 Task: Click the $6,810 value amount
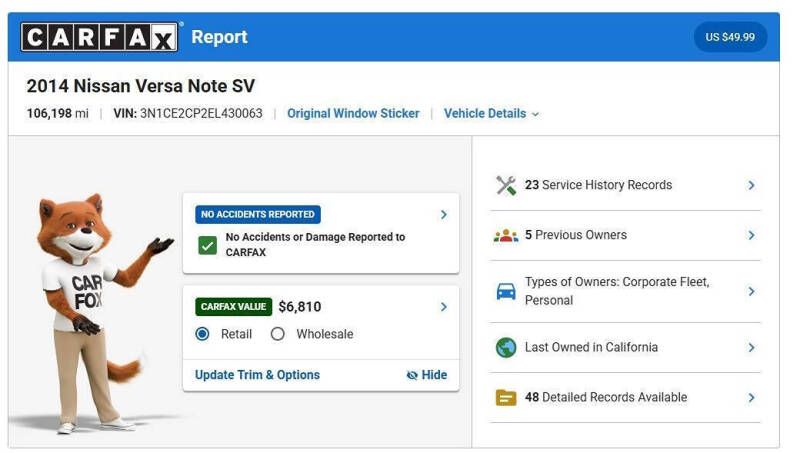tap(300, 307)
